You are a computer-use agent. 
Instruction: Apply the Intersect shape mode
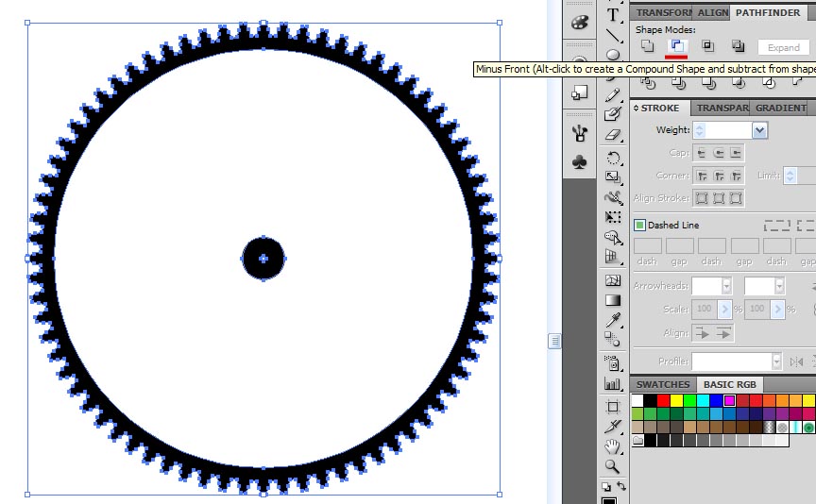[707, 46]
